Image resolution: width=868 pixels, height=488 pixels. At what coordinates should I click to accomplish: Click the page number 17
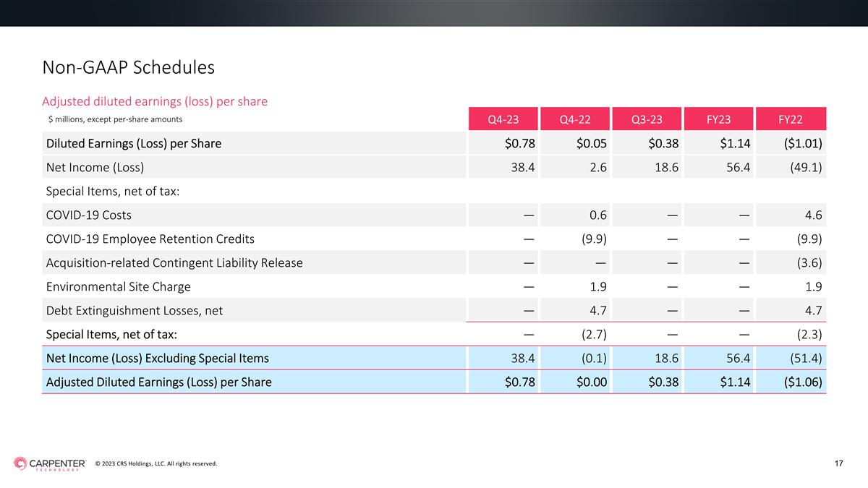(x=839, y=463)
